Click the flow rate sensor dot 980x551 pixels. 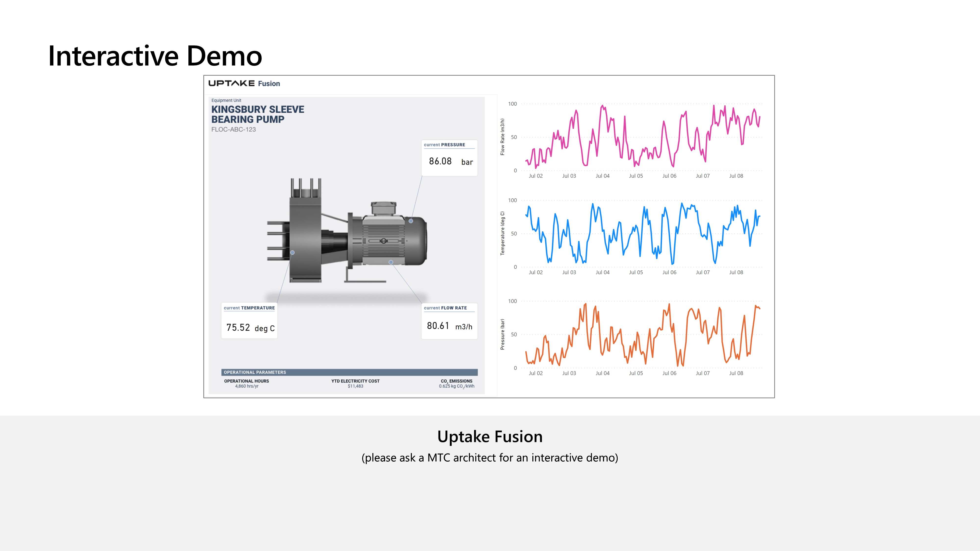(x=391, y=262)
